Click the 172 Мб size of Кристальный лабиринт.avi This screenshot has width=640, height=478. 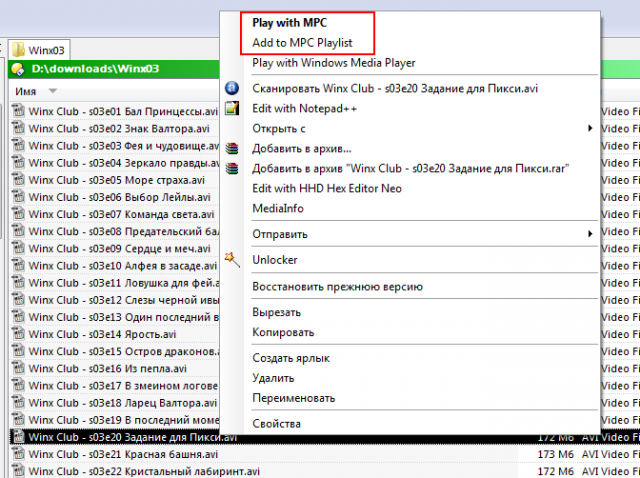pyautogui.click(x=556, y=471)
